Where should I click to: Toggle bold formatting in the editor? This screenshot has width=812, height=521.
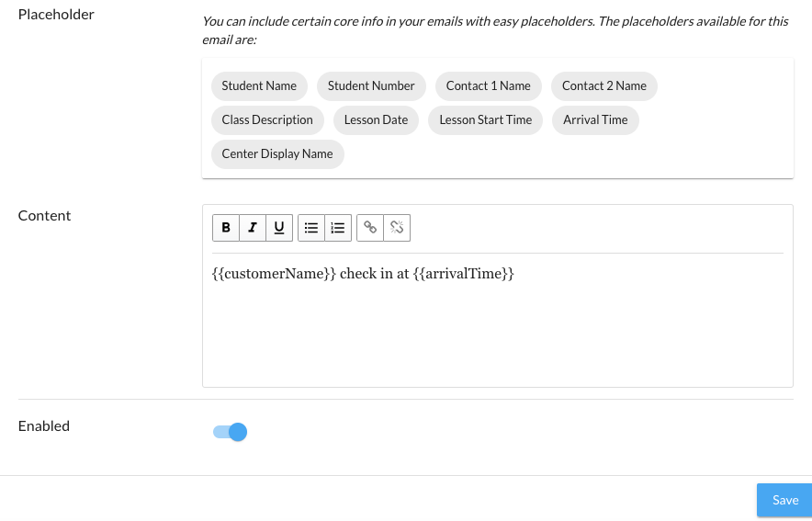[x=226, y=228]
